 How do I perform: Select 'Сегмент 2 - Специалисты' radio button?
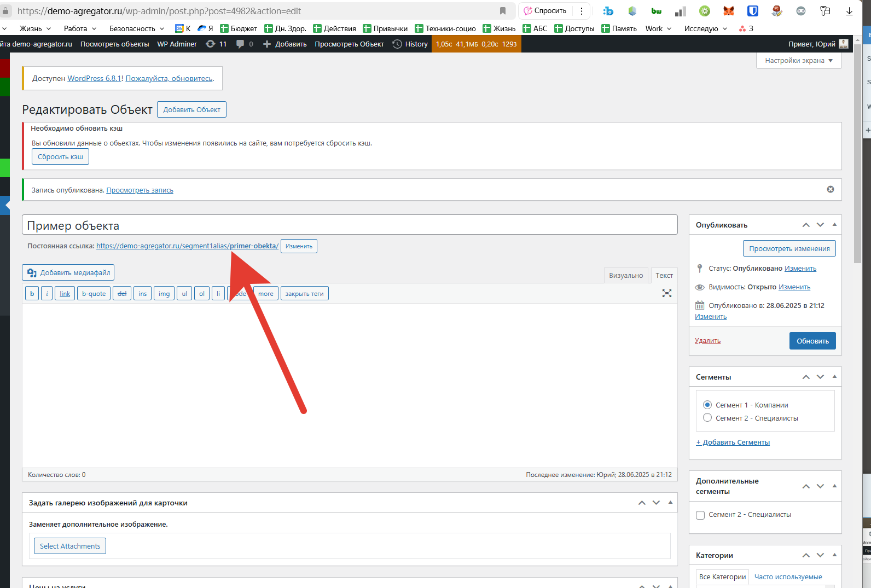click(x=707, y=418)
